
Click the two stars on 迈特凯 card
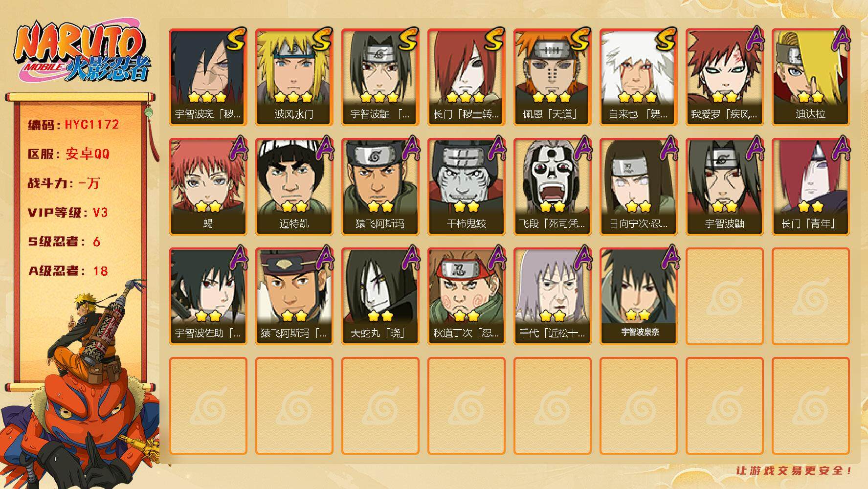tap(294, 207)
